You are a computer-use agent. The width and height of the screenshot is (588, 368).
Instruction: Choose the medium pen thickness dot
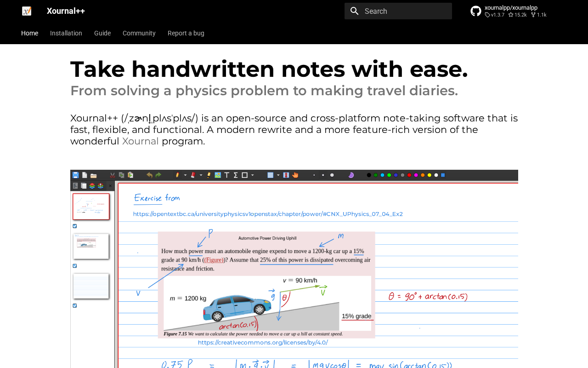[323, 175]
